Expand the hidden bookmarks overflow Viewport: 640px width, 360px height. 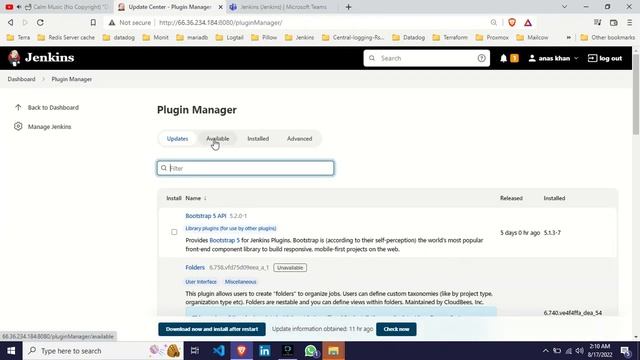[568, 38]
